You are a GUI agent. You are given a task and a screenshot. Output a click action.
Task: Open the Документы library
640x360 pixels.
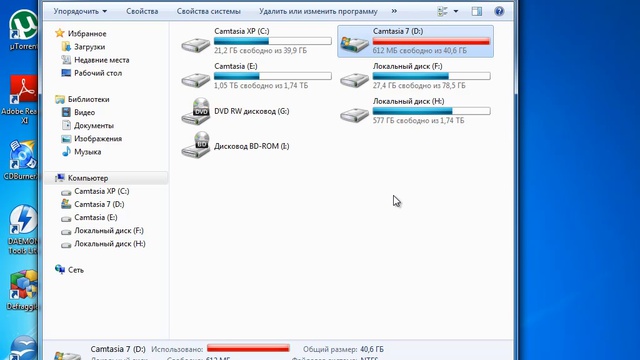point(94,125)
